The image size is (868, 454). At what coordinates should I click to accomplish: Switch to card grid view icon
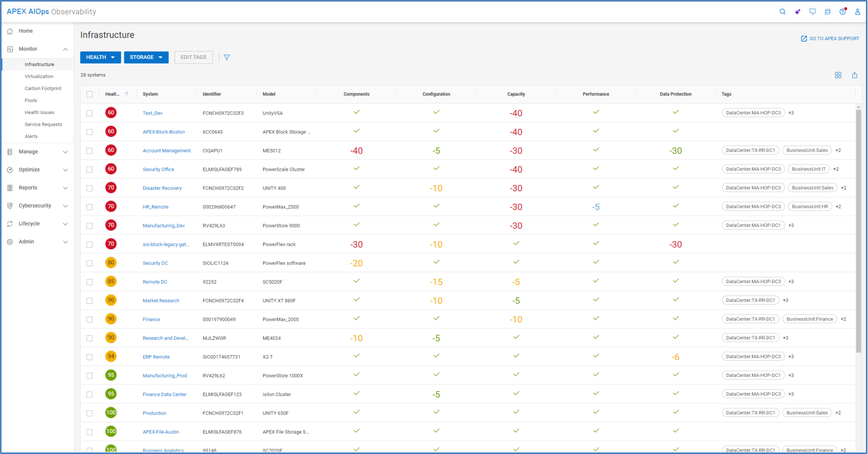[838, 75]
